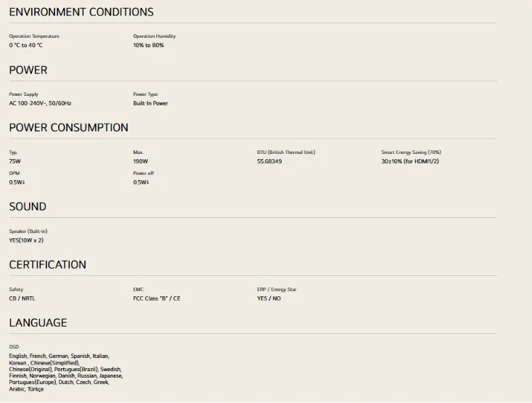Click the DPM 0.5W value

[17, 182]
